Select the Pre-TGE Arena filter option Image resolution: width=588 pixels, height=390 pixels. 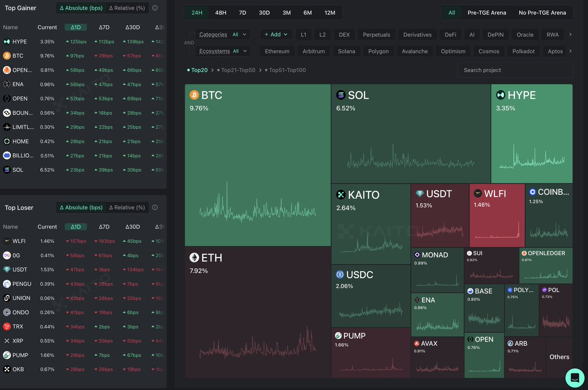click(487, 13)
